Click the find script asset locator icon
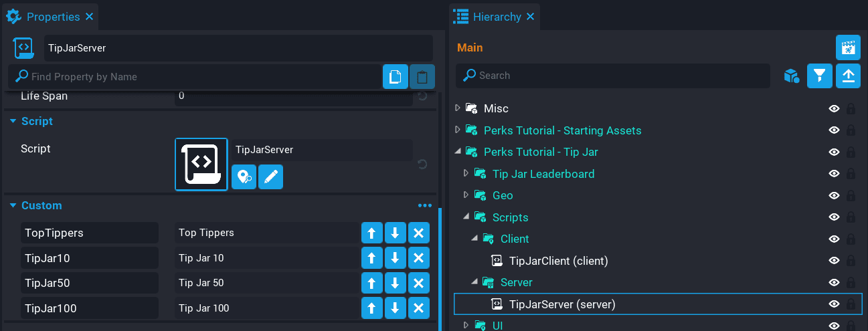The width and height of the screenshot is (868, 331). (x=244, y=177)
